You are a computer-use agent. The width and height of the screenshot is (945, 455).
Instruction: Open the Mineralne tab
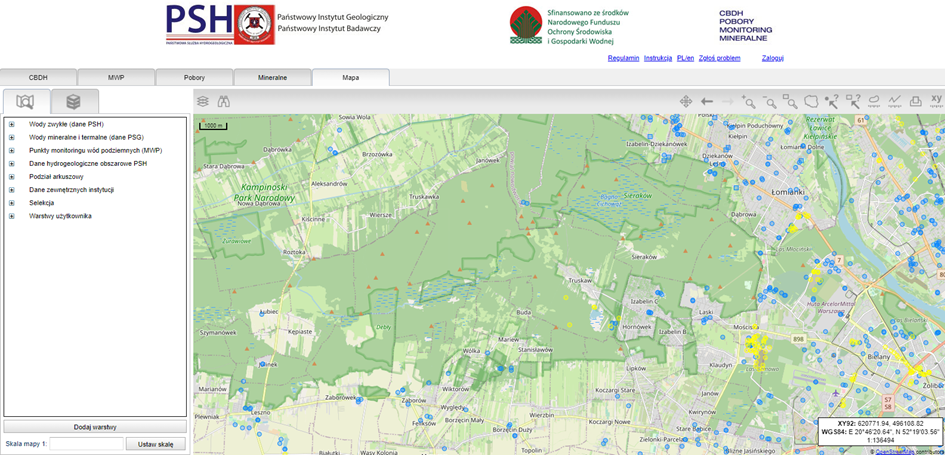tap(272, 77)
